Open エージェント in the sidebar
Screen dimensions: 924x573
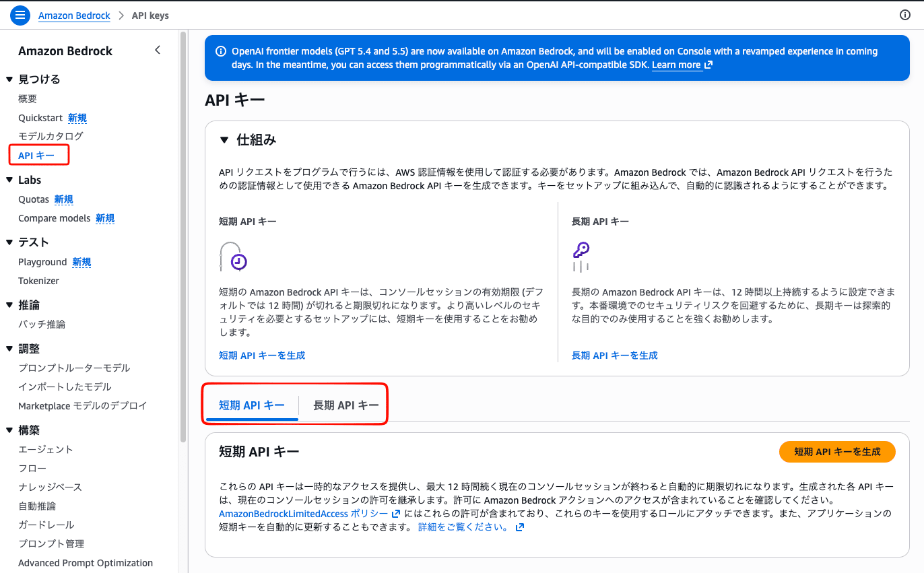pyautogui.click(x=46, y=449)
